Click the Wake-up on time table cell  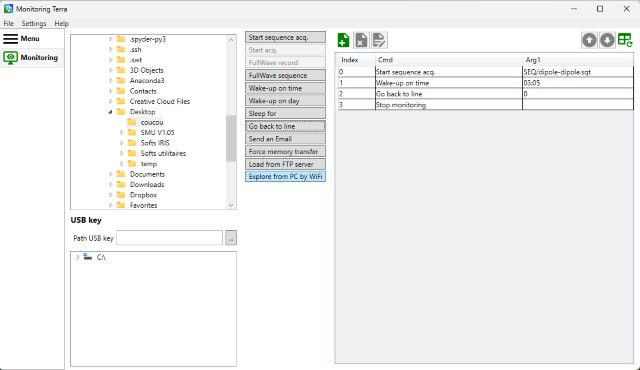(449, 83)
